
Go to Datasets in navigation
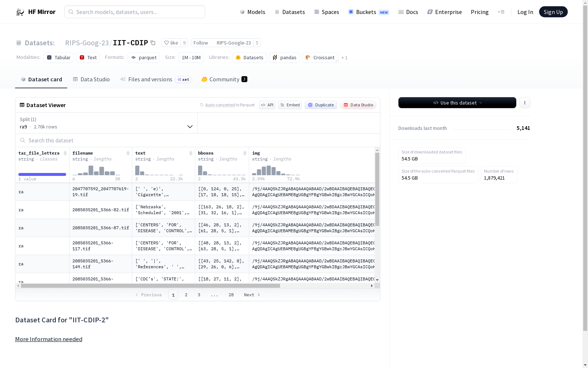290,12
